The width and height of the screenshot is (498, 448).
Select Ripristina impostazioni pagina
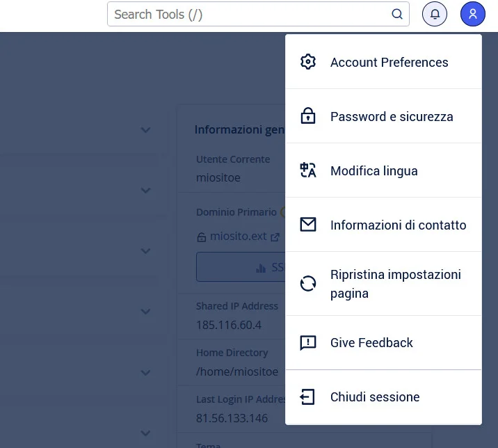pyautogui.click(x=383, y=284)
